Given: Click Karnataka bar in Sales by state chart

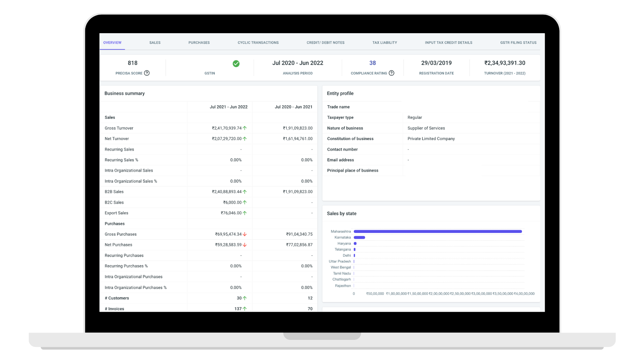Looking at the screenshot, I should [359, 237].
